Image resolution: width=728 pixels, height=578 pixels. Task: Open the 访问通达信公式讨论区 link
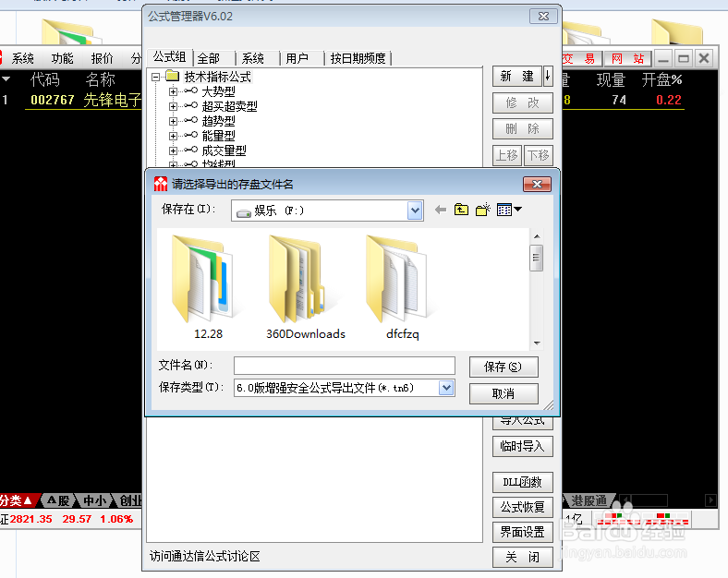click(x=205, y=556)
